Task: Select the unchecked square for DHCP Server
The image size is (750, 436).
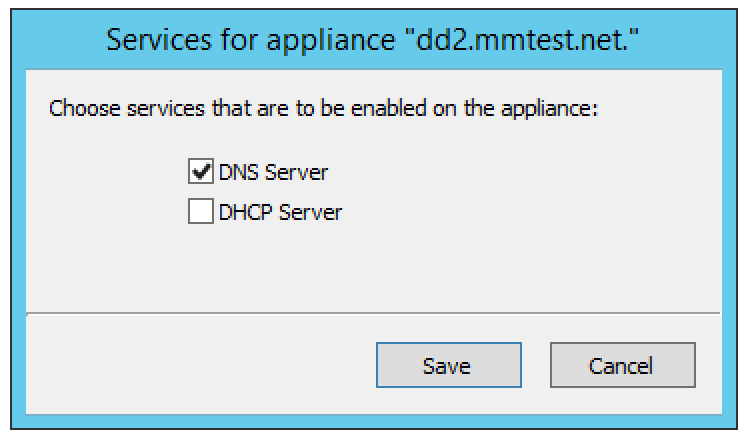Action: point(200,211)
